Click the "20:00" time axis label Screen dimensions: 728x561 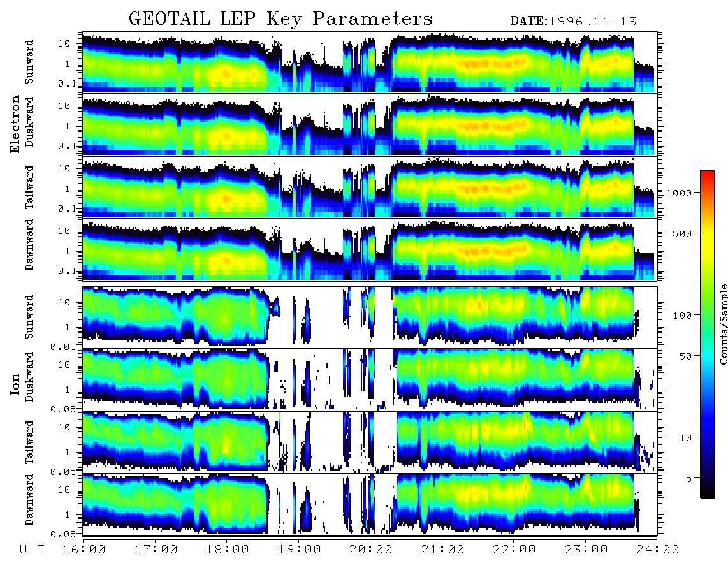(371, 550)
